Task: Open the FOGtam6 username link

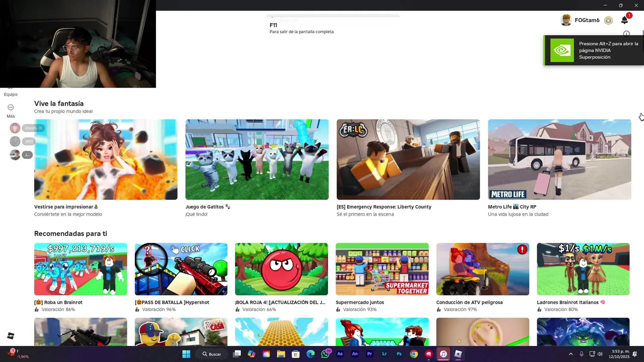Action: tap(587, 21)
